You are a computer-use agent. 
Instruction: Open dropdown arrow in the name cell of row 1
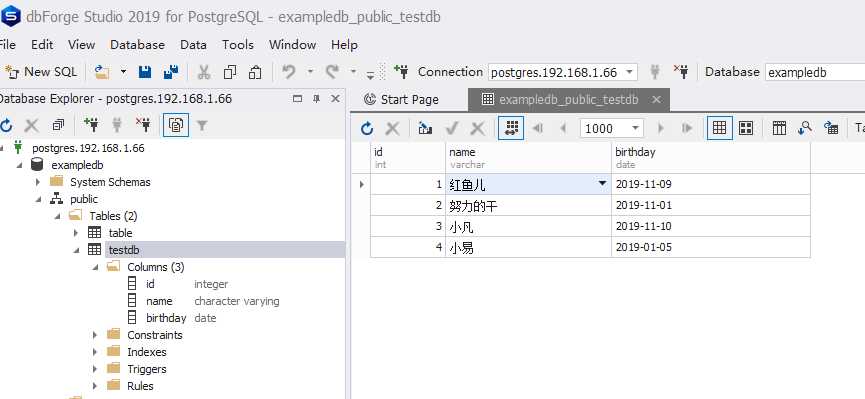pyautogui.click(x=603, y=183)
